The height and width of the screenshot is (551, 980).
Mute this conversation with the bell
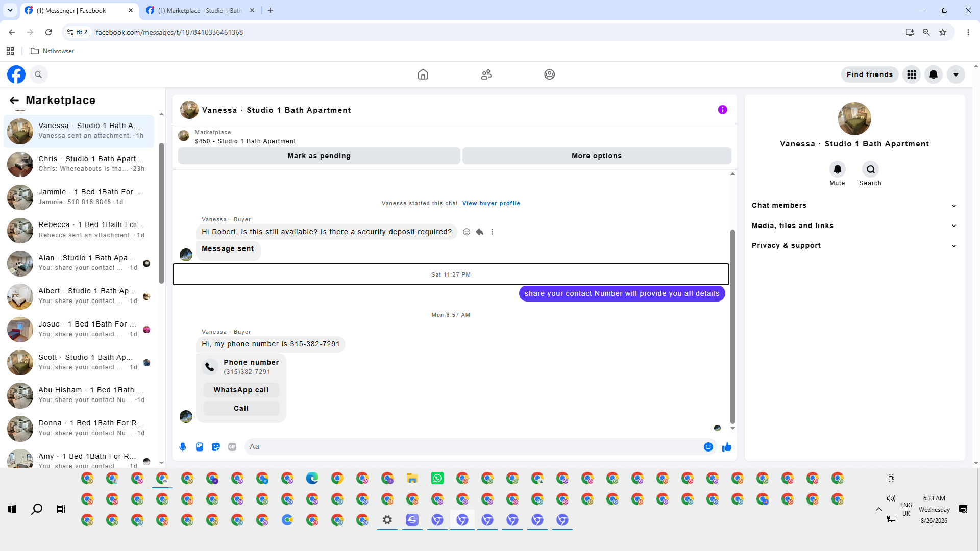(837, 169)
